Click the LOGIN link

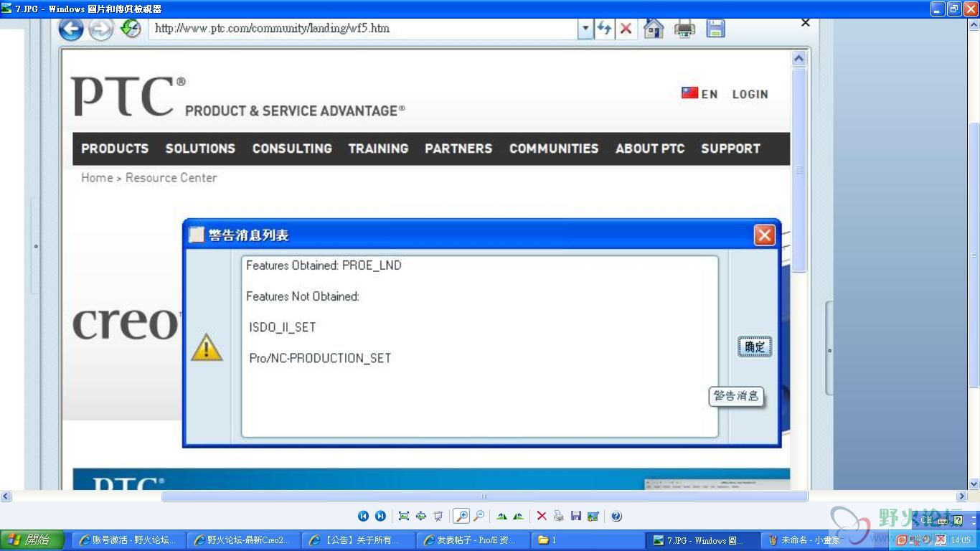(x=750, y=94)
